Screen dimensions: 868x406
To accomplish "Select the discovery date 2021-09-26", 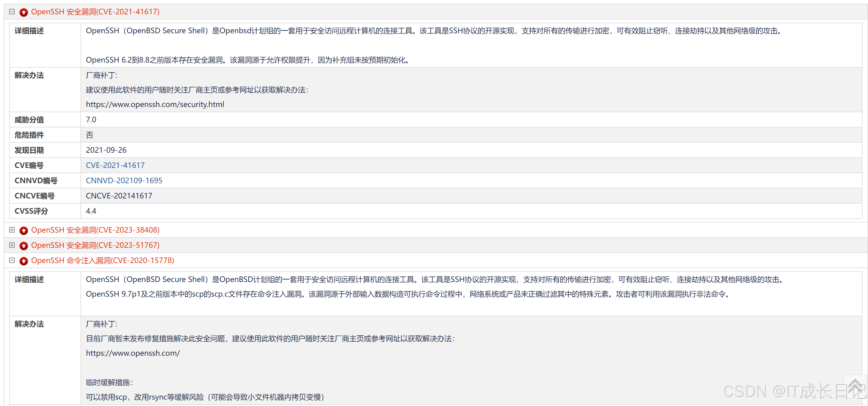I will (106, 150).
